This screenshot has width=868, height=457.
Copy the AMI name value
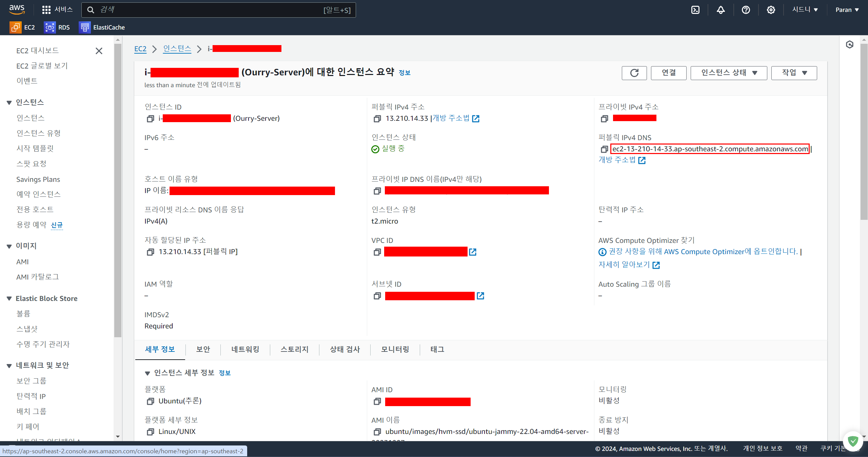[x=377, y=432]
